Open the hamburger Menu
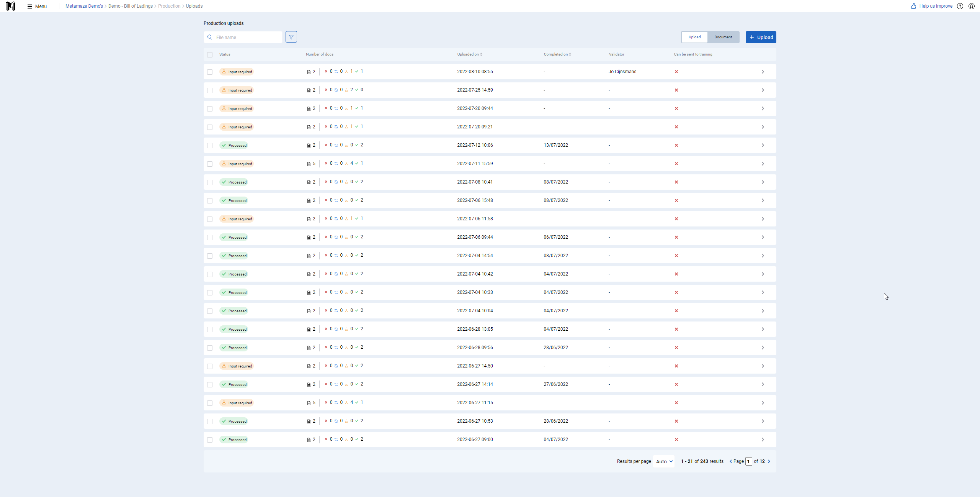 37,6
